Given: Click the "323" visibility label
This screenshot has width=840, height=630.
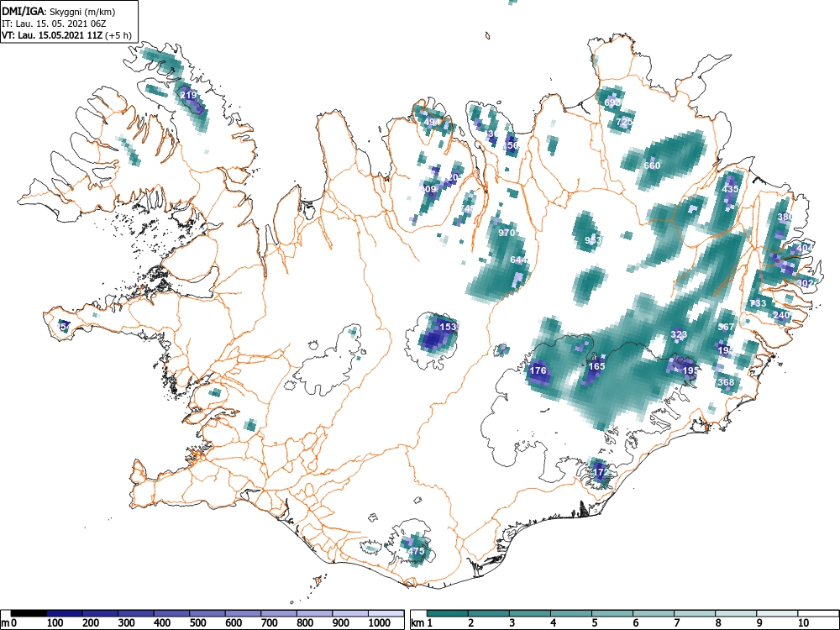Looking at the screenshot, I should click(679, 334).
